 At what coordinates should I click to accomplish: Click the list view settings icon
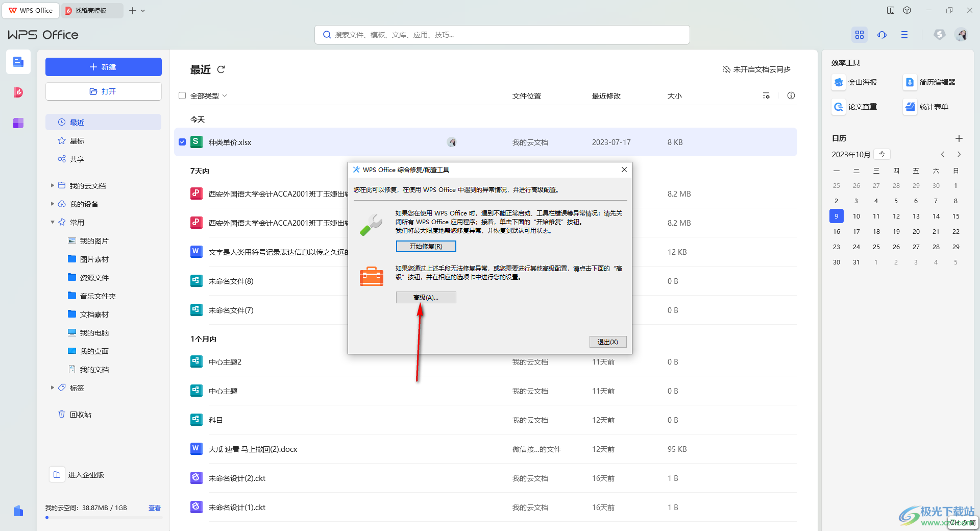coord(766,95)
